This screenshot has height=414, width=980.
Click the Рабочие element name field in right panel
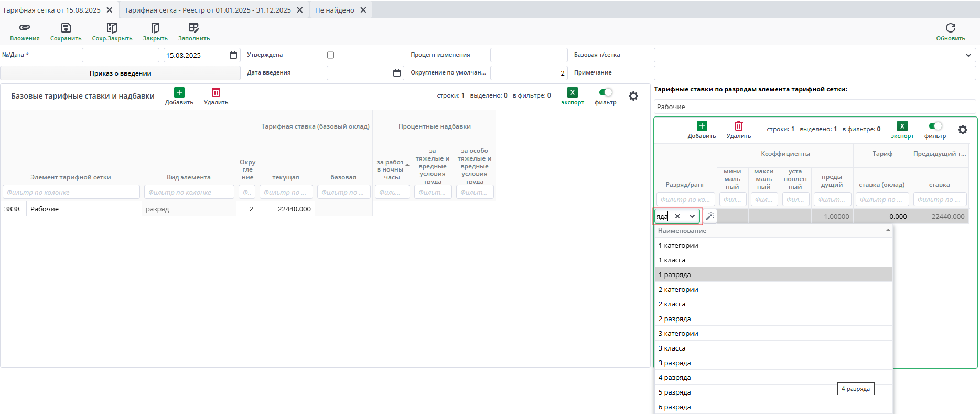coord(814,107)
